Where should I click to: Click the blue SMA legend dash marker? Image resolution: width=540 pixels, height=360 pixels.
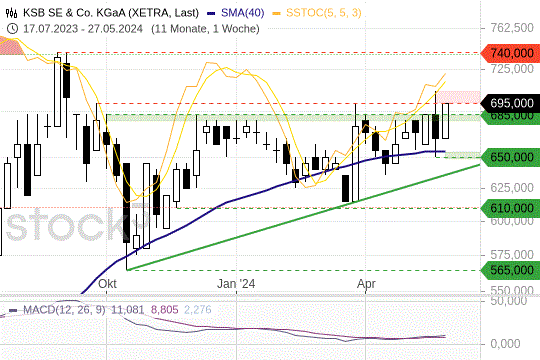211,14
